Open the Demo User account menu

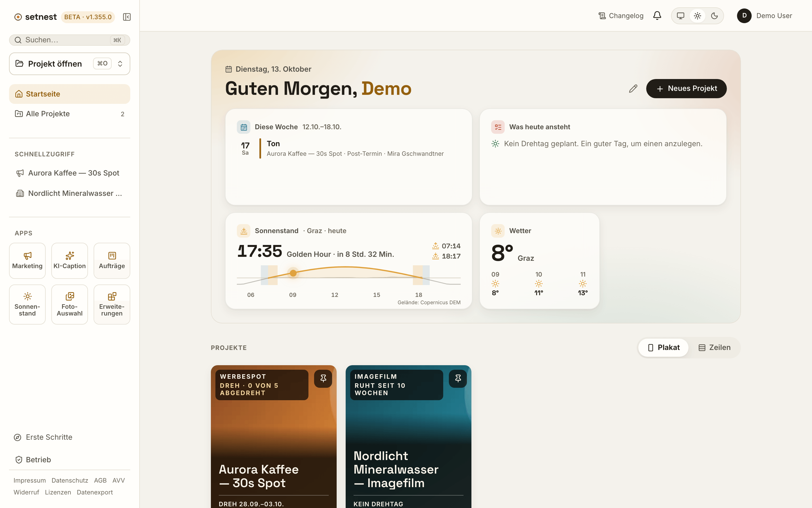pos(765,16)
